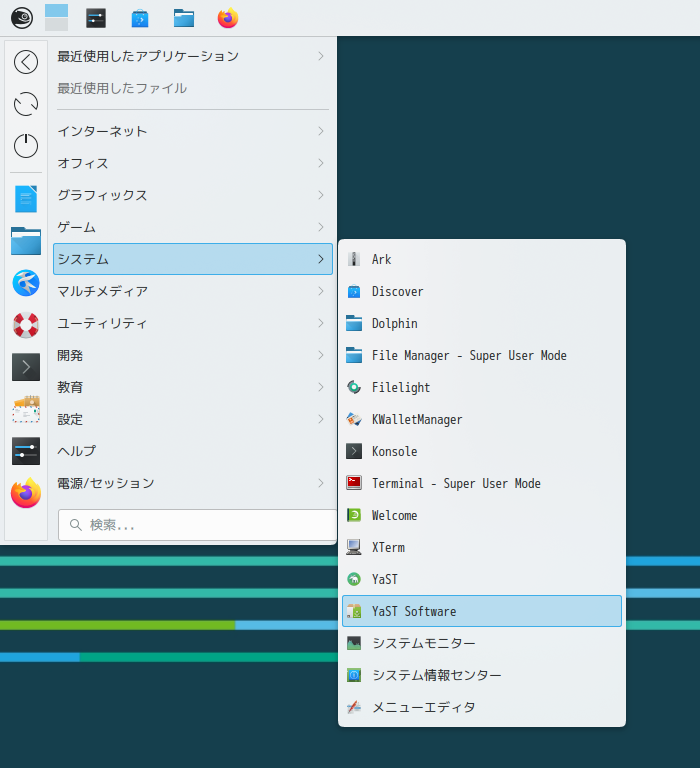Screen dimensions: 700x768
Task: Click the Welcome app icon
Action: pyautogui.click(x=354, y=515)
